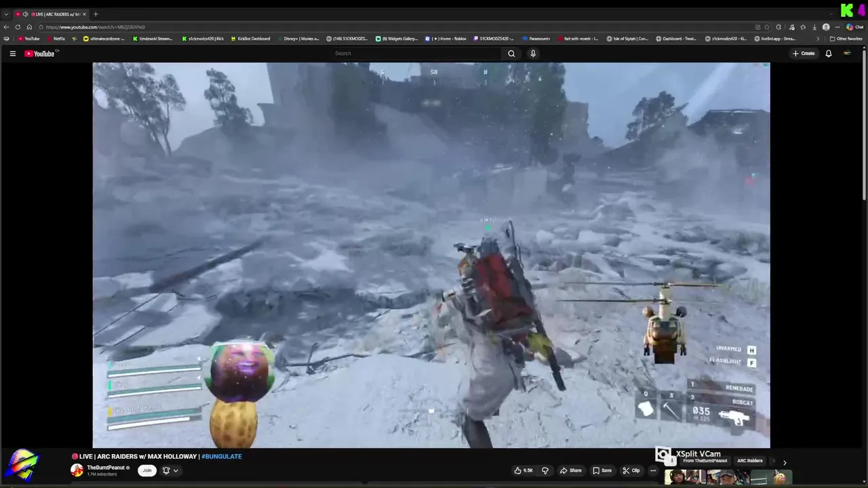
Task: Like the video (9.5K thumbs up)
Action: coord(524,470)
